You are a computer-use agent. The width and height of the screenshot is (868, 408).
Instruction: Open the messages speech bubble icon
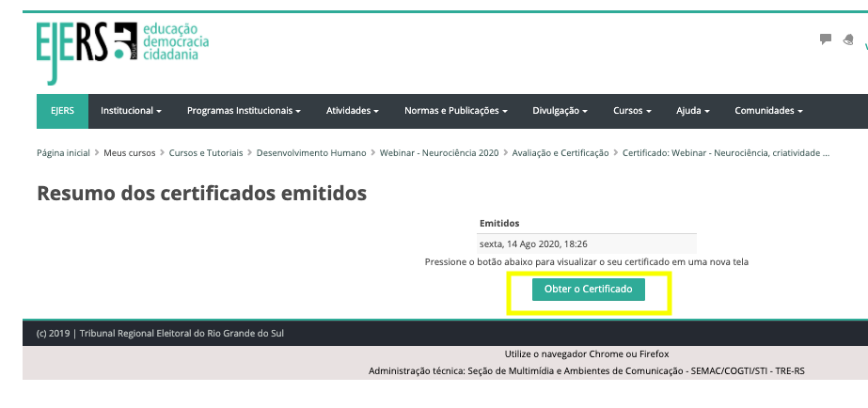(x=826, y=39)
